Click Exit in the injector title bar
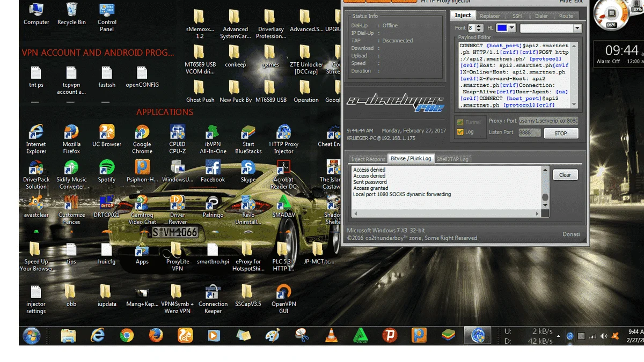The width and height of the screenshot is (644, 362). [579, 2]
